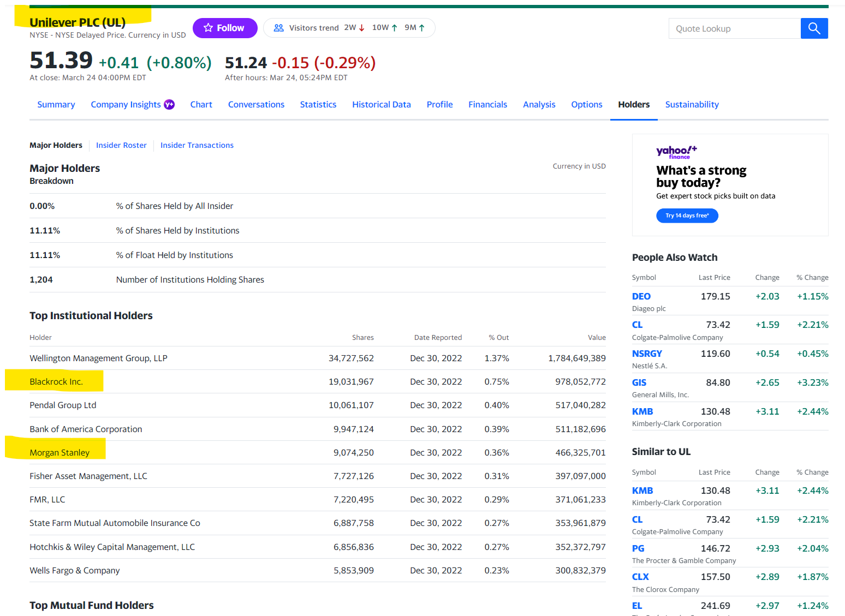The height and width of the screenshot is (616, 845).
Task: Click Hotchkis & Wiley Capital Management, LLC
Action: pyautogui.click(x=112, y=547)
